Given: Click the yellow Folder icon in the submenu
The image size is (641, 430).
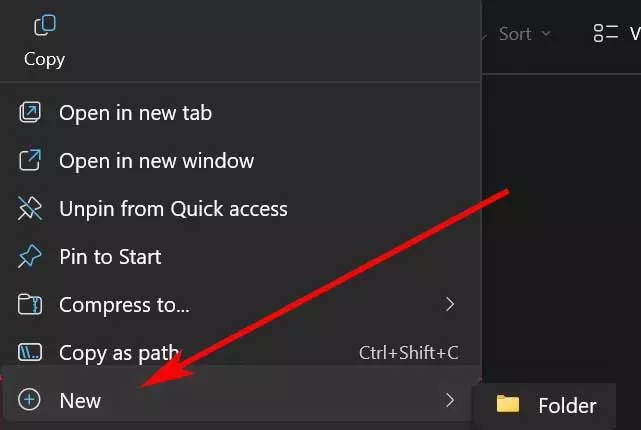Looking at the screenshot, I should pyautogui.click(x=508, y=404).
